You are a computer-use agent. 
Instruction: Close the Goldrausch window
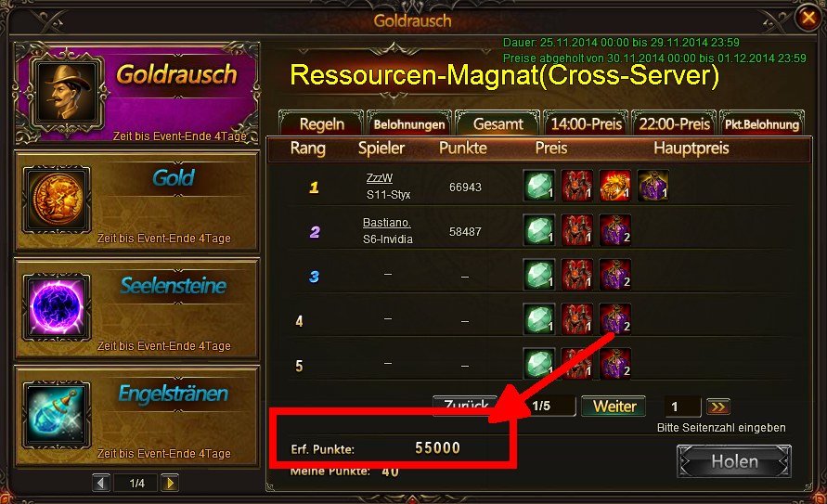[809, 18]
